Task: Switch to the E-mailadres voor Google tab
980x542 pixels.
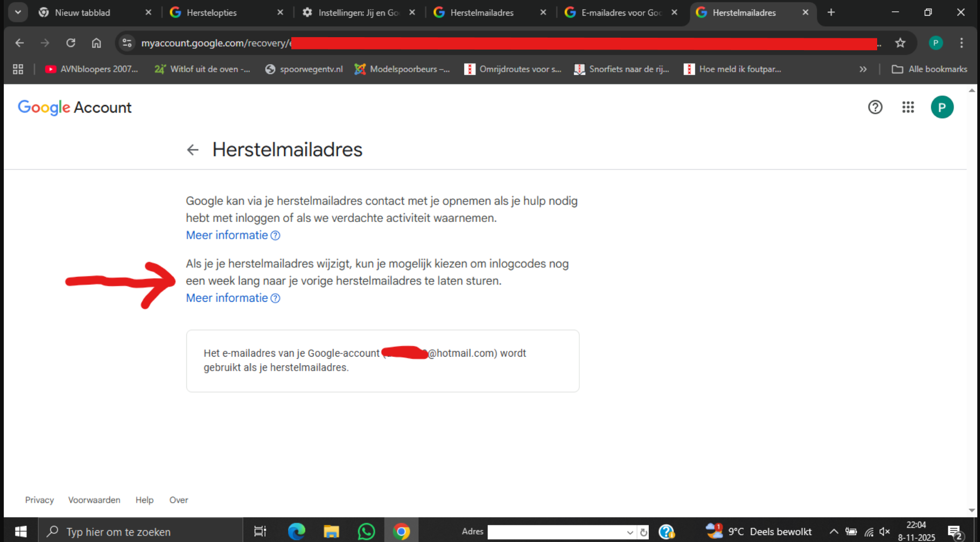Action: (x=621, y=12)
